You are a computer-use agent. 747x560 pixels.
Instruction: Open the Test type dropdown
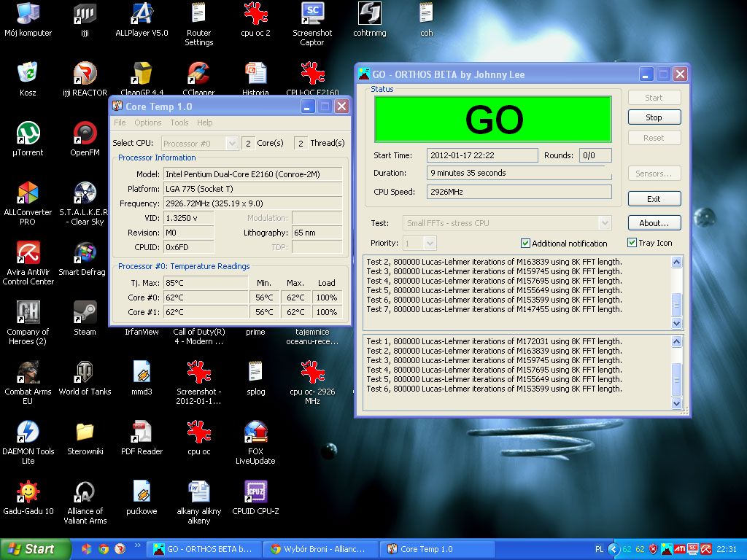tap(604, 223)
